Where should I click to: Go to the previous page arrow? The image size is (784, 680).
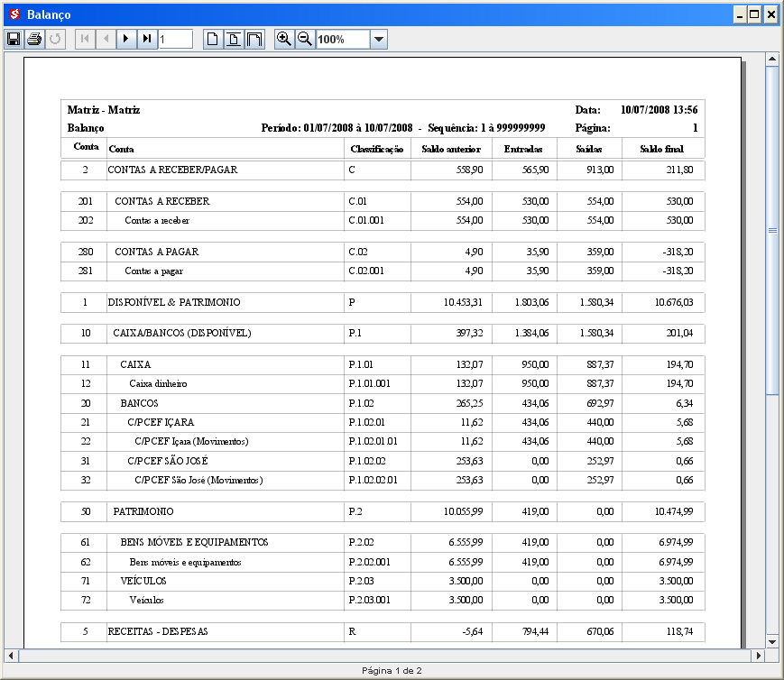click(x=106, y=39)
